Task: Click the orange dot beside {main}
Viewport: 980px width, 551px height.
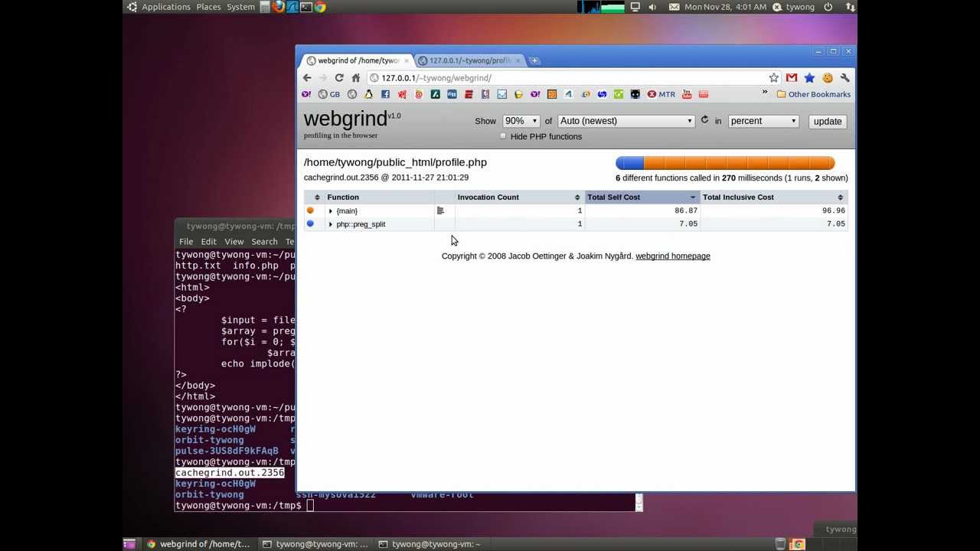Action: 310,210
